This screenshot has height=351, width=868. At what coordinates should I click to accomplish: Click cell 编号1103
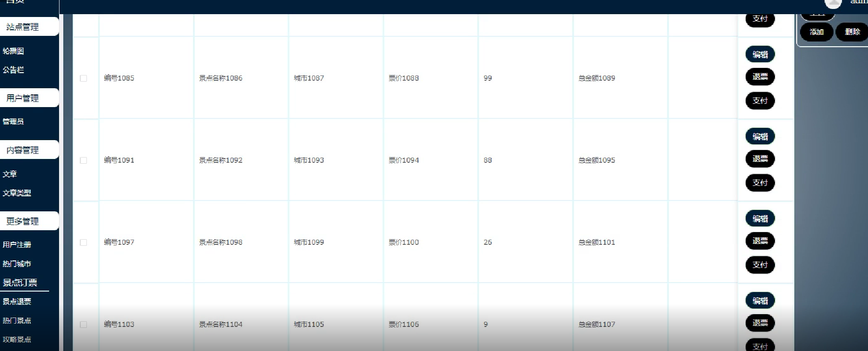pos(119,325)
